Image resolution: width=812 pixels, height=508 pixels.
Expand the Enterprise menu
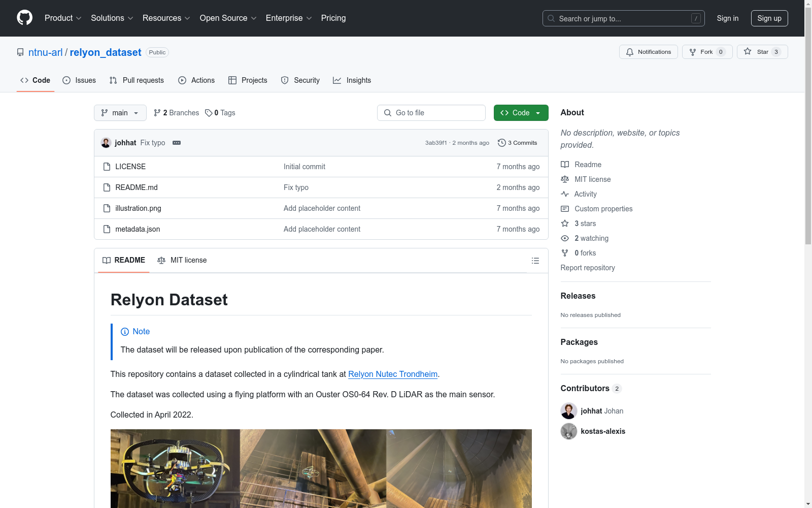[289, 18]
